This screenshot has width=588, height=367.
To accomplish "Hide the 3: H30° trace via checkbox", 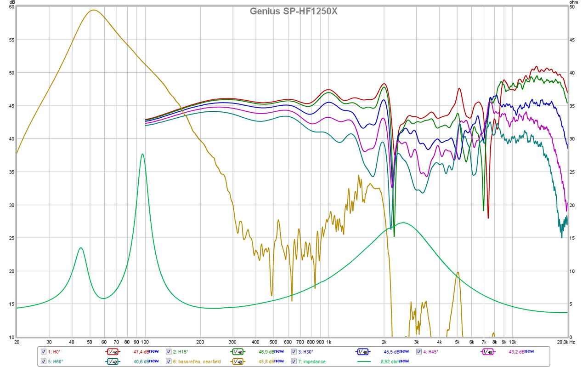I will click(x=294, y=352).
